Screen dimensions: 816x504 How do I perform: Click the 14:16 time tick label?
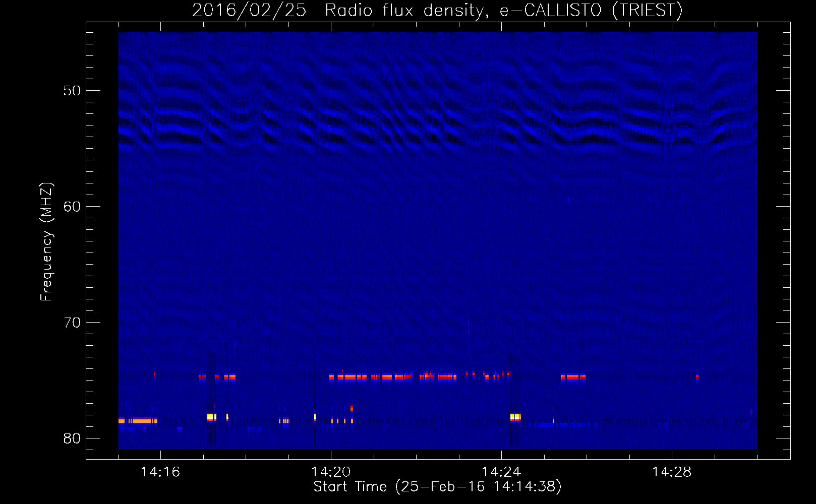pos(160,472)
